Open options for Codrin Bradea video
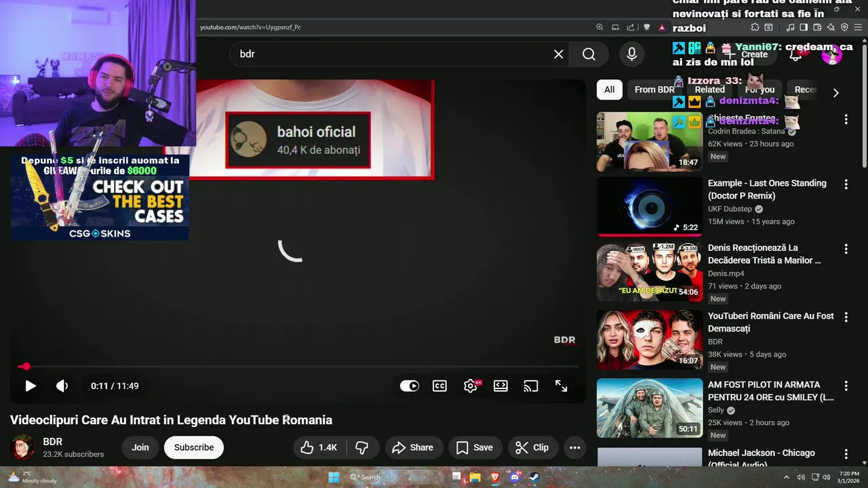868x488 pixels. tap(846, 119)
